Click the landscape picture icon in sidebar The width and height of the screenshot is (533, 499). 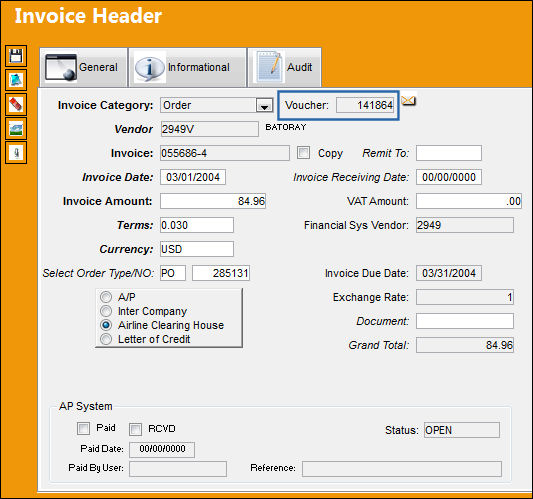tap(16, 128)
